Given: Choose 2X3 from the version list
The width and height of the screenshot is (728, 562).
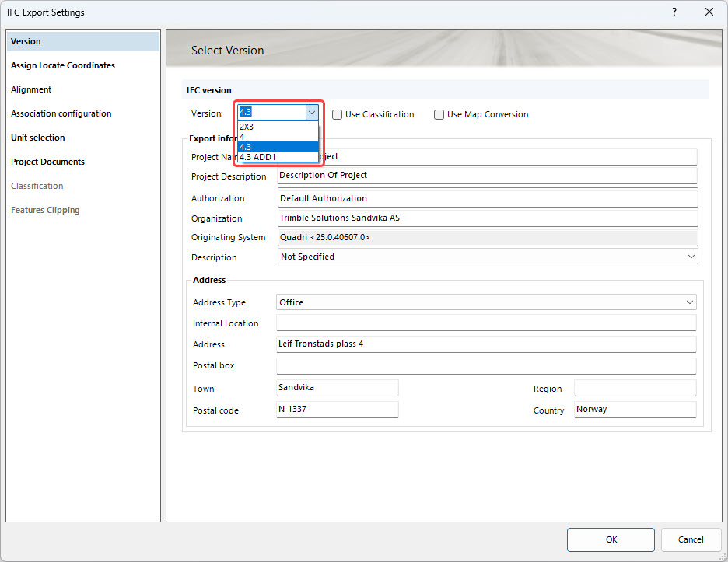Looking at the screenshot, I should [278, 127].
